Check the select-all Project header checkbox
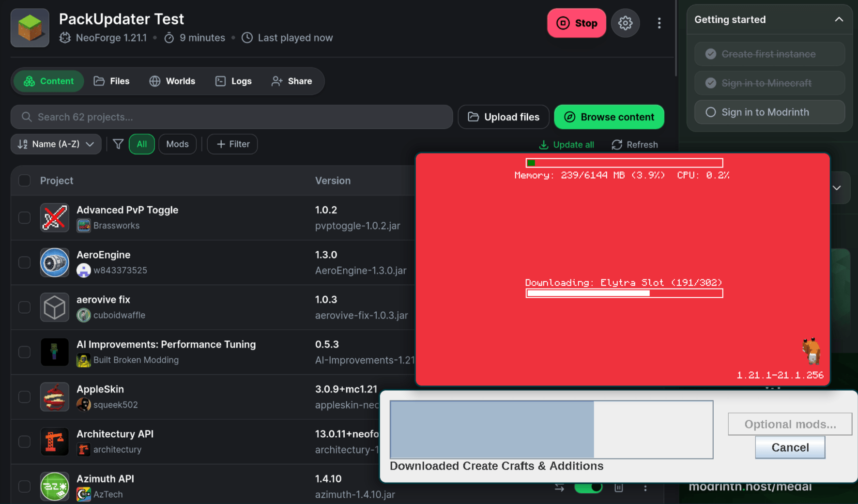The width and height of the screenshot is (858, 504). [x=24, y=181]
